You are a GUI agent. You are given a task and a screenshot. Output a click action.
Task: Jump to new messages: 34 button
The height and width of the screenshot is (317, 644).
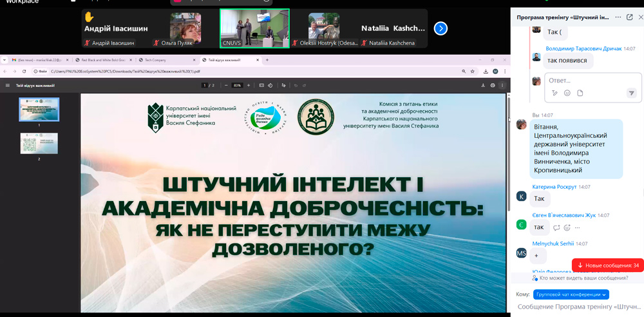coord(607,265)
